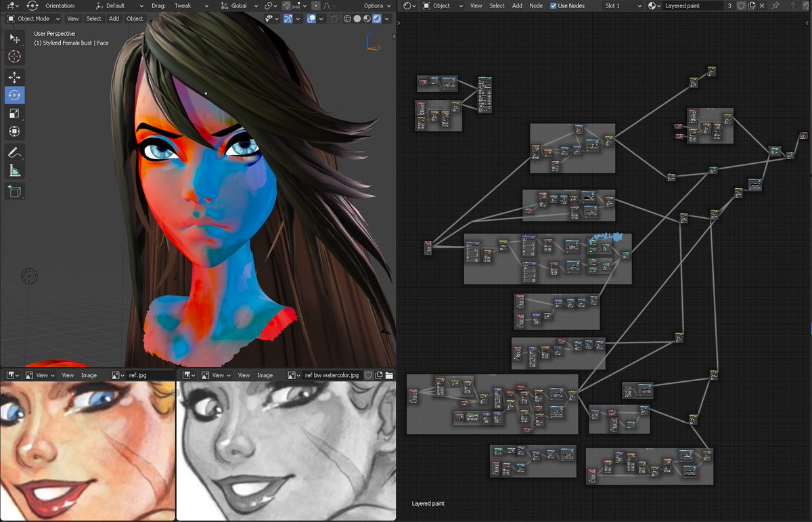Select the Transform tool in viewport toolbar
812x522 pixels.
click(14, 131)
